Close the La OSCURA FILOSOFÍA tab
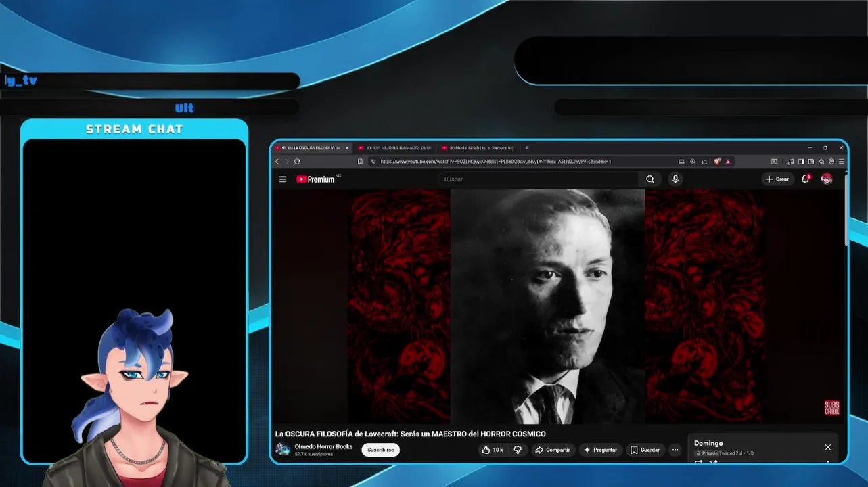868x487 pixels. [347, 148]
